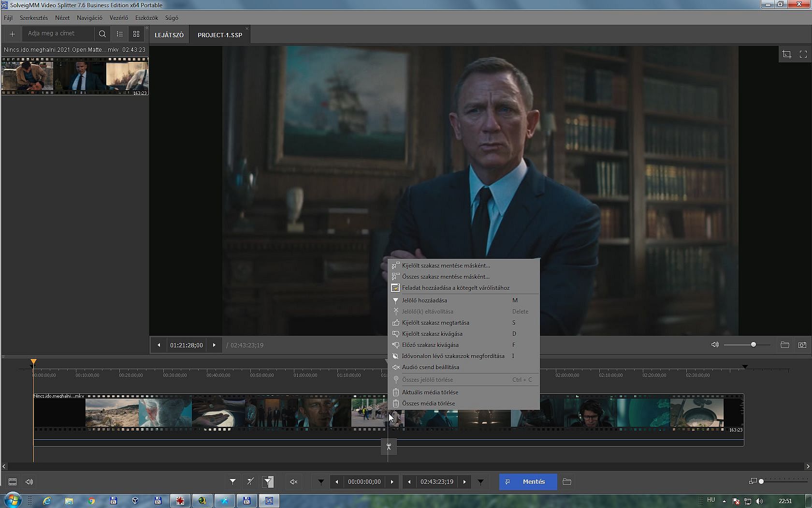Click the add marker icon in the bottom toolbar

(232, 482)
